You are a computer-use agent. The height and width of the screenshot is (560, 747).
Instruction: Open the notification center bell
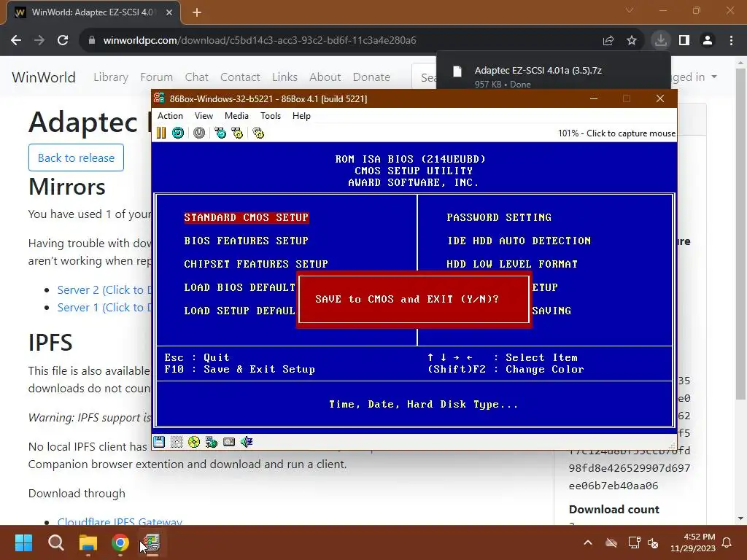point(727,542)
